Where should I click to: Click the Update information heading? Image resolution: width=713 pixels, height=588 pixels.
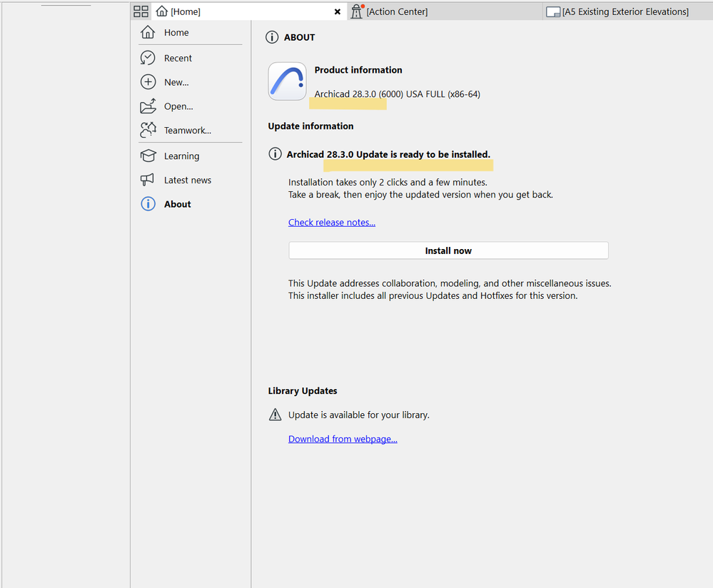[310, 126]
